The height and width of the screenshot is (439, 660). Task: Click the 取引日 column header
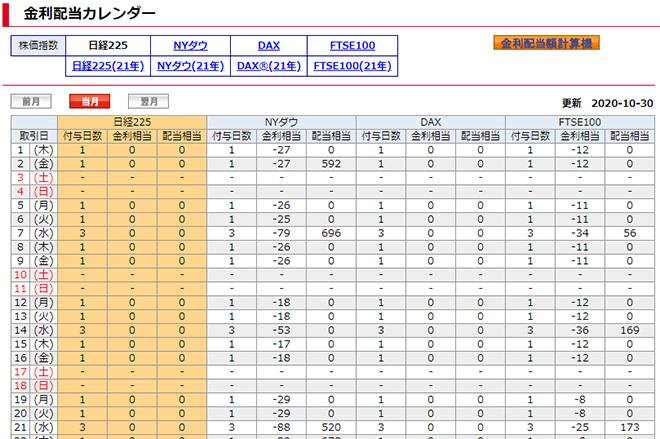[x=34, y=136]
